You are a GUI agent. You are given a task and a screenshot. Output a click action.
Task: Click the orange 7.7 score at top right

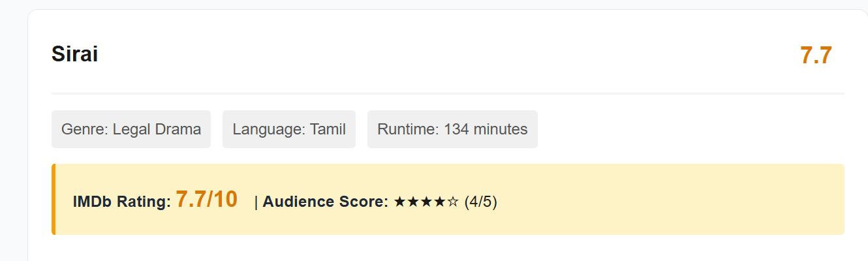click(816, 55)
